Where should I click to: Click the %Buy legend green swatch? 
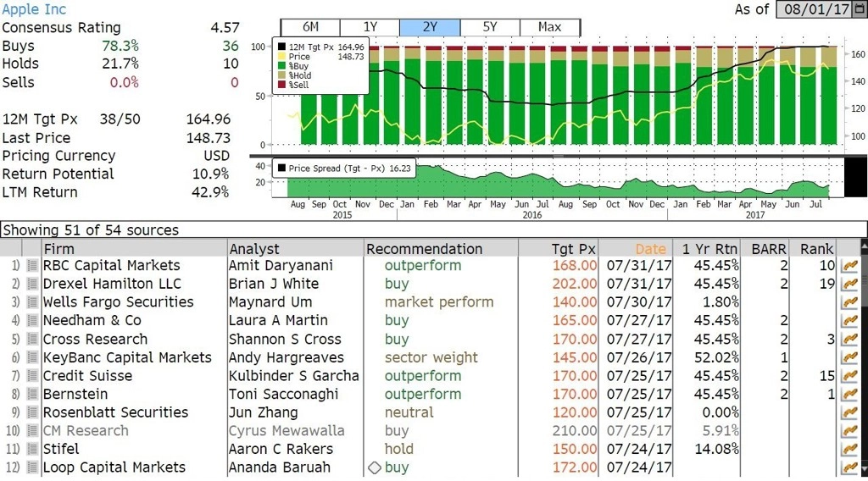(281, 66)
